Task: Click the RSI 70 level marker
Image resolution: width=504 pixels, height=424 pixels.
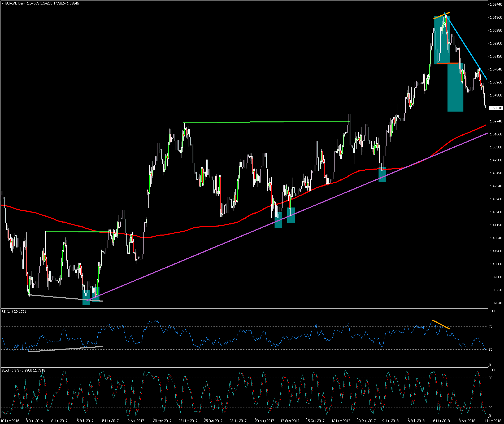Action: tap(491, 326)
